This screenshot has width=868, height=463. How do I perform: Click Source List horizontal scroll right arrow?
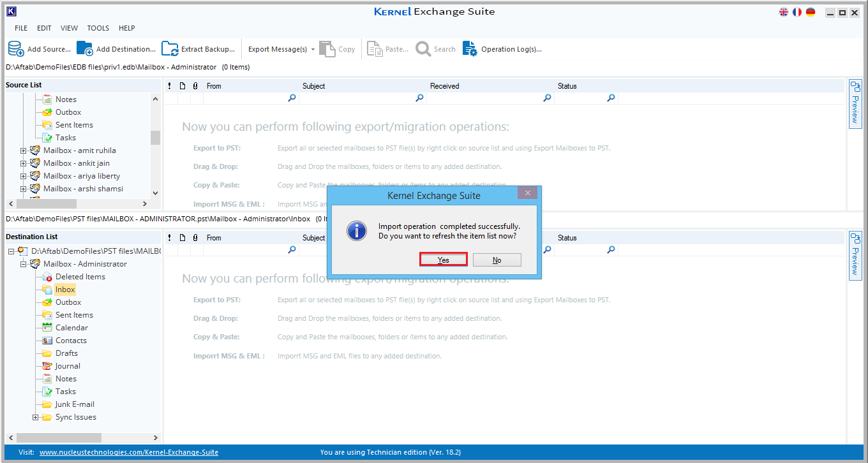tap(145, 203)
